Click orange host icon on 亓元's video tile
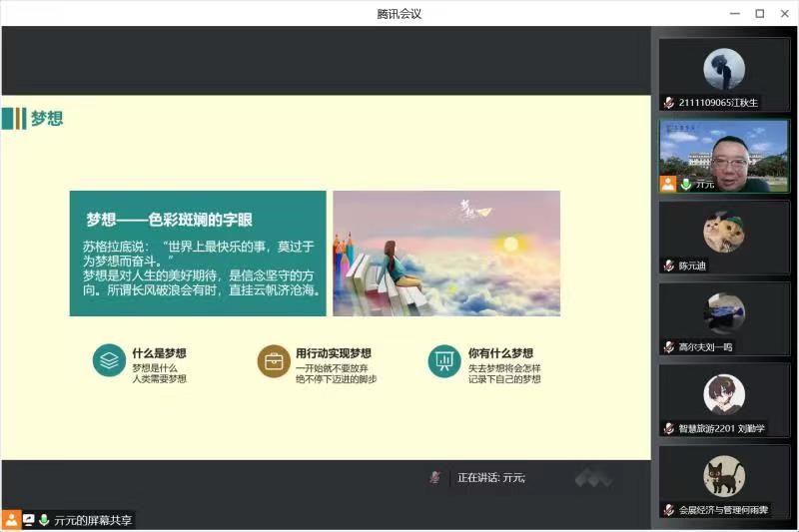This screenshot has height=532, width=799. 668,184
